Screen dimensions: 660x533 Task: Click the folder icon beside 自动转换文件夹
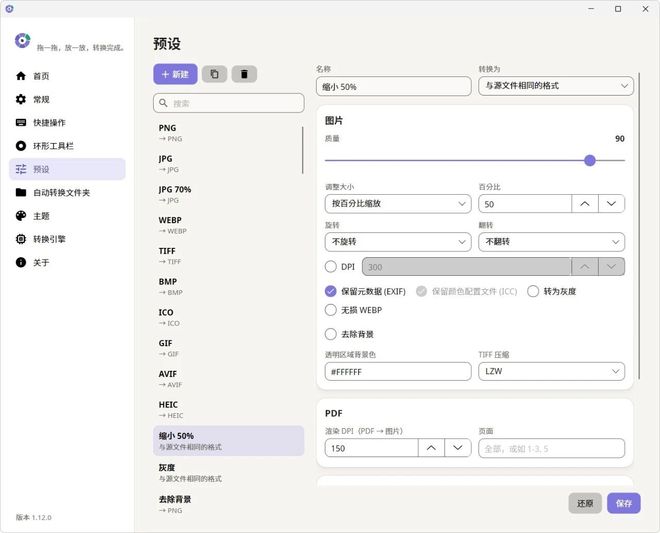click(x=21, y=192)
